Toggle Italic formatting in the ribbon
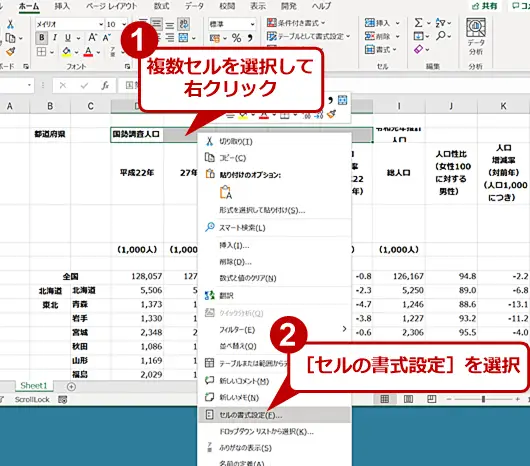530x466 pixels. 55,38
